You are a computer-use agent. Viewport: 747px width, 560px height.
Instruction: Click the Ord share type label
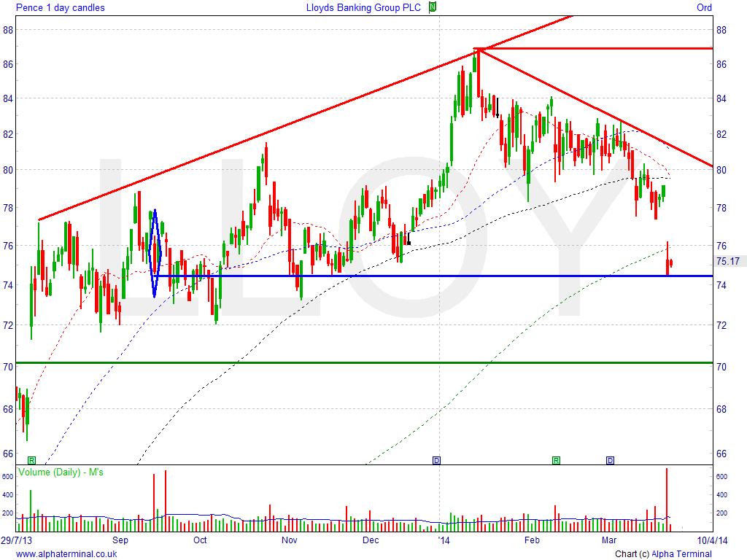click(x=704, y=8)
